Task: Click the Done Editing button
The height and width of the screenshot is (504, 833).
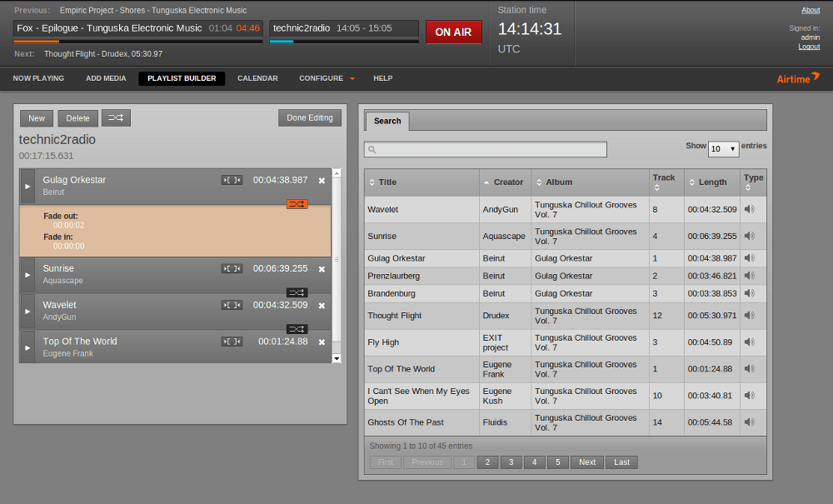Action: (x=309, y=117)
